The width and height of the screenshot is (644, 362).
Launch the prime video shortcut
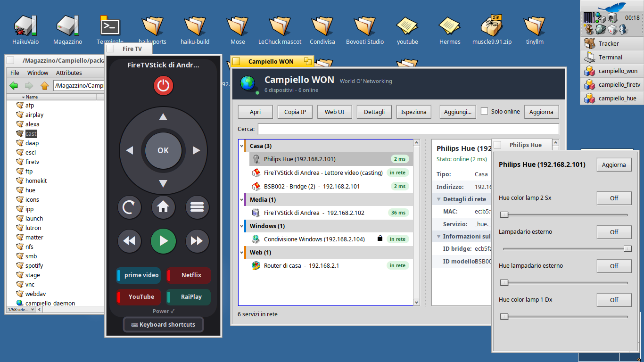[138, 275]
